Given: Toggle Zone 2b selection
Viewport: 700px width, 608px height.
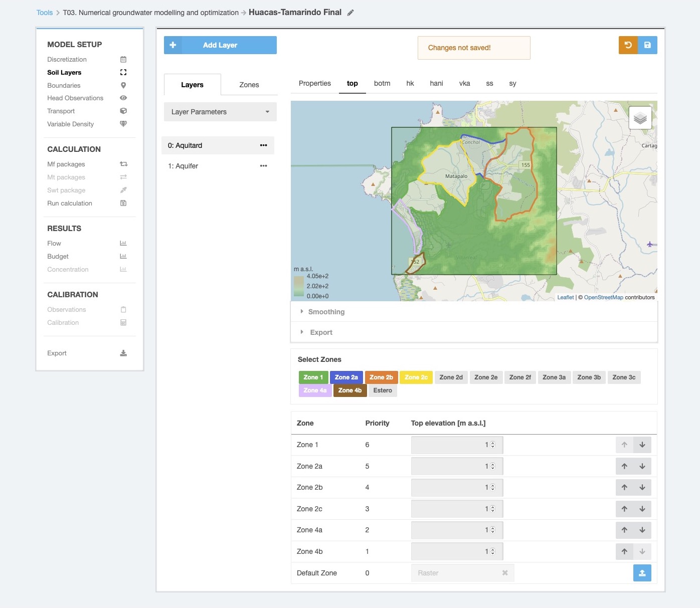Looking at the screenshot, I should [381, 377].
